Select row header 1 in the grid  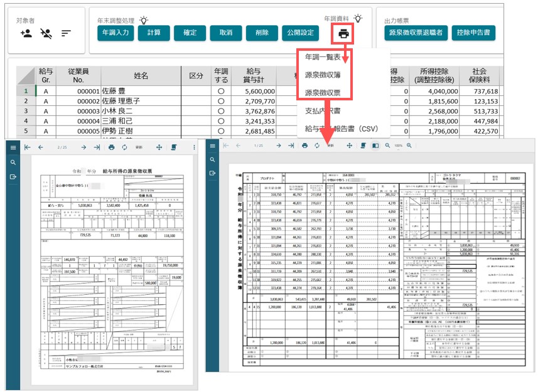pyautogui.click(x=26, y=91)
